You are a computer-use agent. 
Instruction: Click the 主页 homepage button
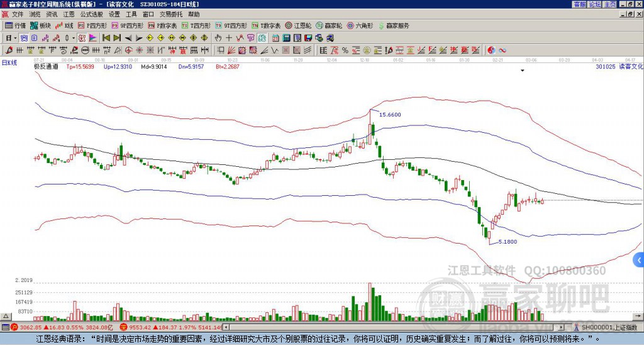[610, 4]
